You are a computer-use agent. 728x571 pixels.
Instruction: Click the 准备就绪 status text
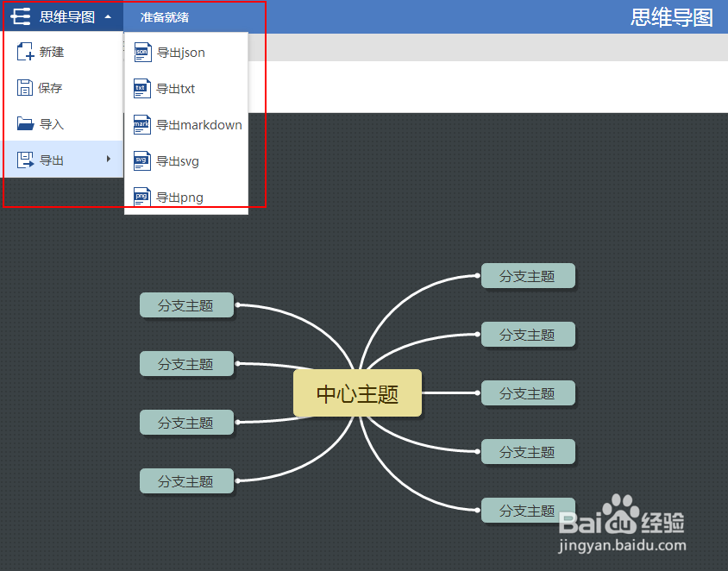165,17
